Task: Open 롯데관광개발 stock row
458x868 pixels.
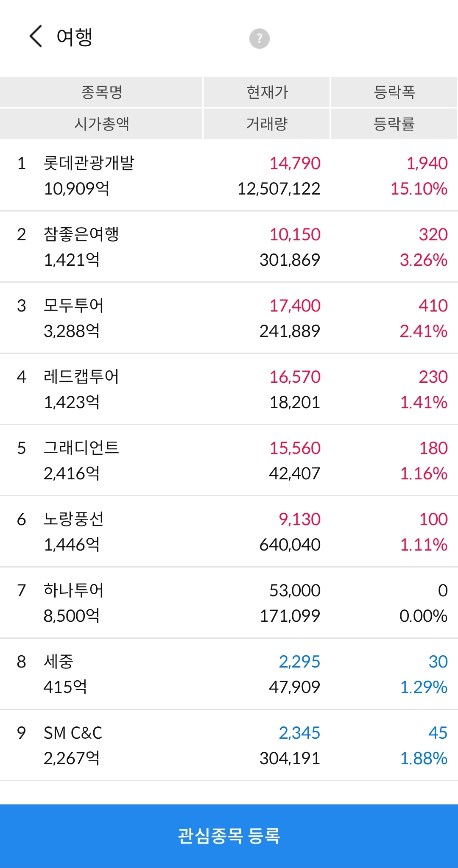Action: pos(229,175)
